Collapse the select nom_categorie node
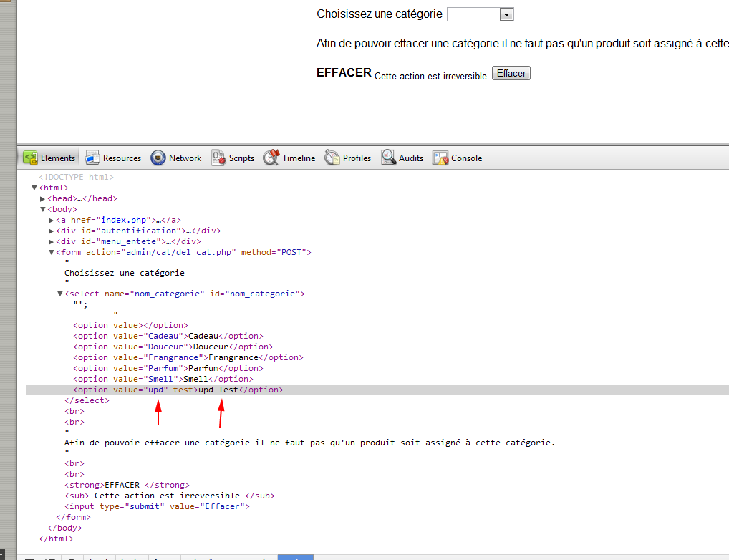The image size is (729, 560). click(60, 293)
